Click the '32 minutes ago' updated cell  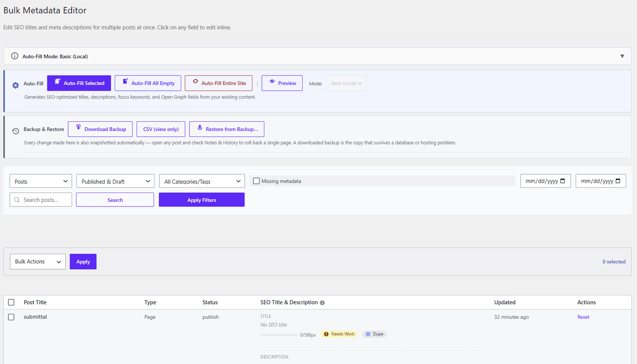(511, 317)
